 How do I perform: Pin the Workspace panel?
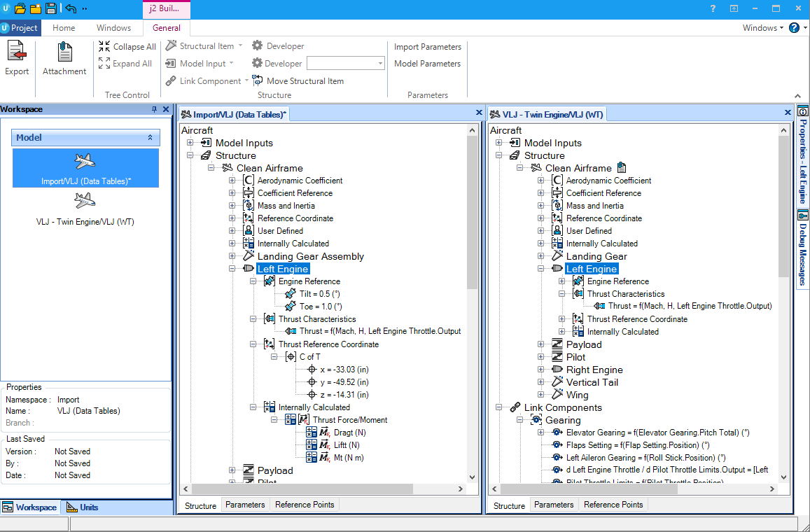(154, 109)
